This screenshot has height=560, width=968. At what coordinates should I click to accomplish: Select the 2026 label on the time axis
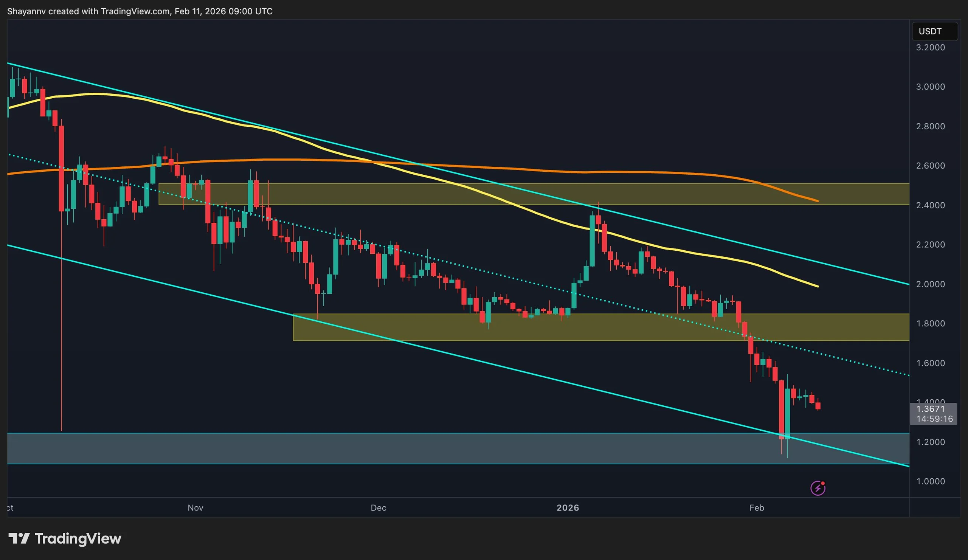568,508
